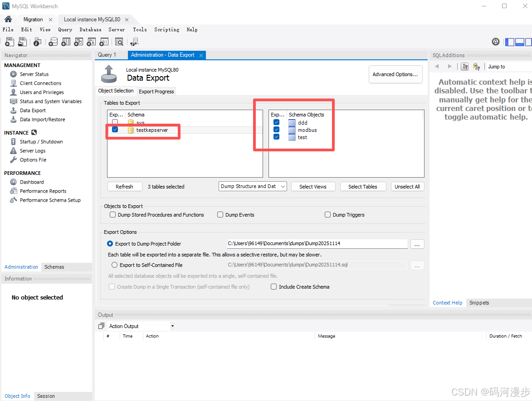
Task: Create a new schema icon
Action: 53,42
